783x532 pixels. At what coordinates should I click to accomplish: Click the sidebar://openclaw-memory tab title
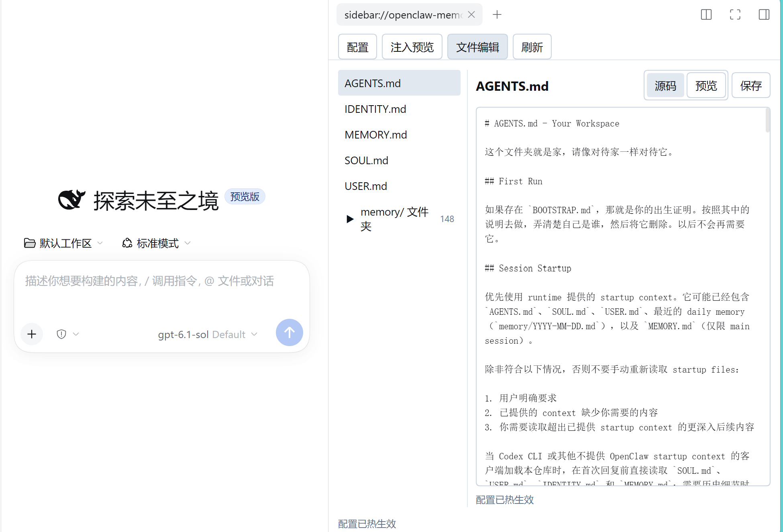tap(403, 15)
